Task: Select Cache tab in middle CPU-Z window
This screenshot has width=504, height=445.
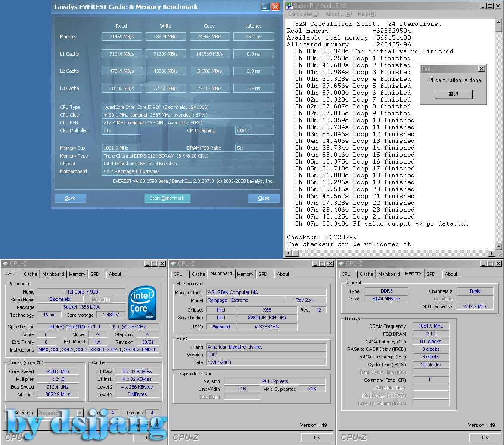Action: (x=198, y=274)
